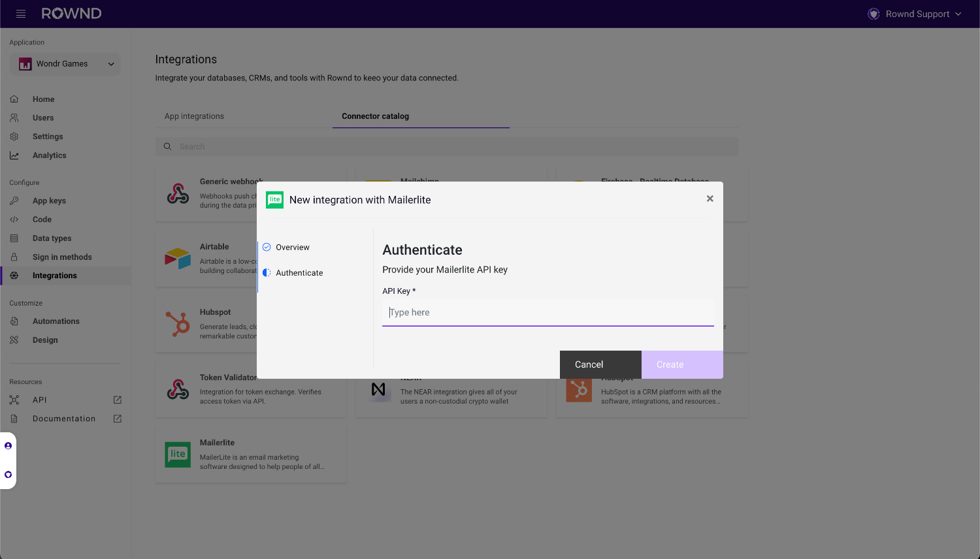Select the Overview step
980x559 pixels.
[293, 248]
